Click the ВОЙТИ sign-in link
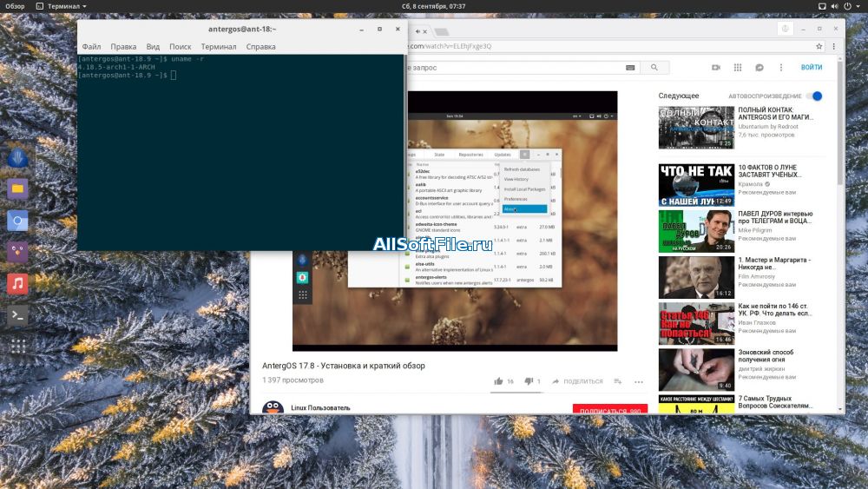Viewport: 868px width, 489px height. coord(811,67)
